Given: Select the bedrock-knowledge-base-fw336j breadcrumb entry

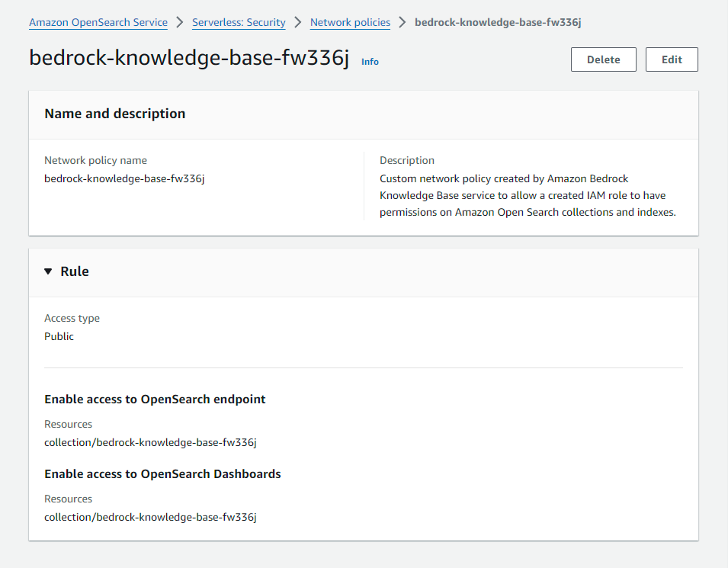Looking at the screenshot, I should coord(498,22).
